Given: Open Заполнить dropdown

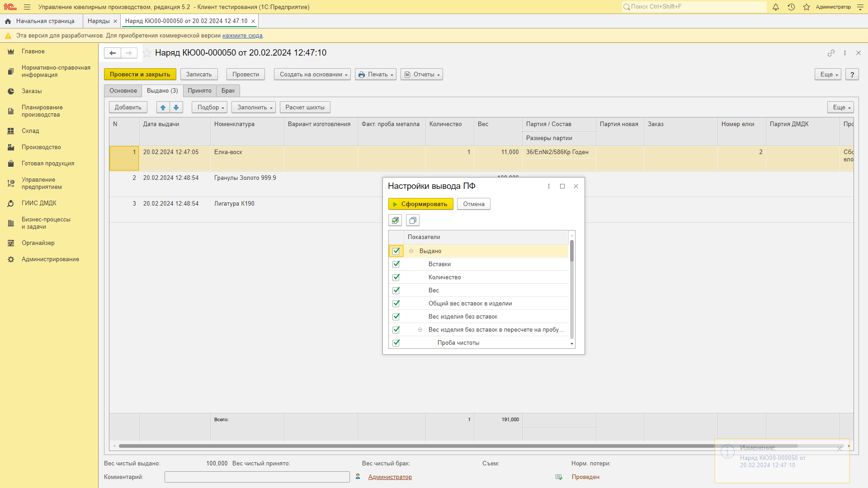Looking at the screenshot, I should pyautogui.click(x=254, y=107).
